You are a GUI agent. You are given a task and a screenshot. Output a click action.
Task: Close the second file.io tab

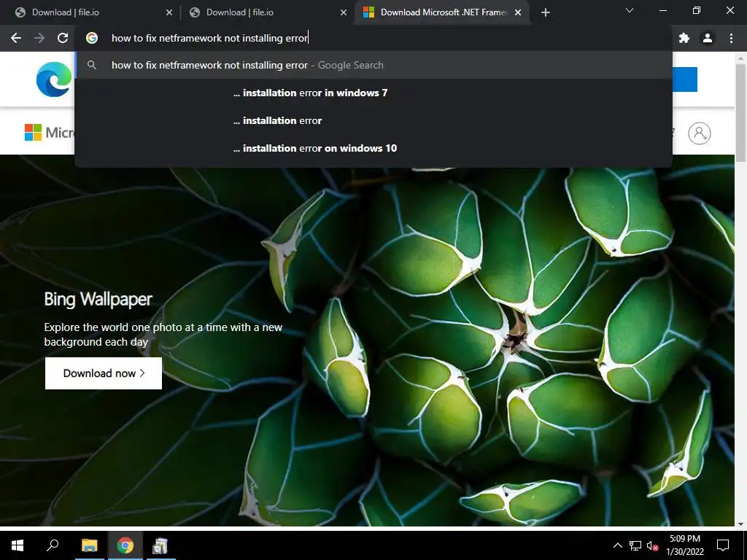tap(344, 12)
